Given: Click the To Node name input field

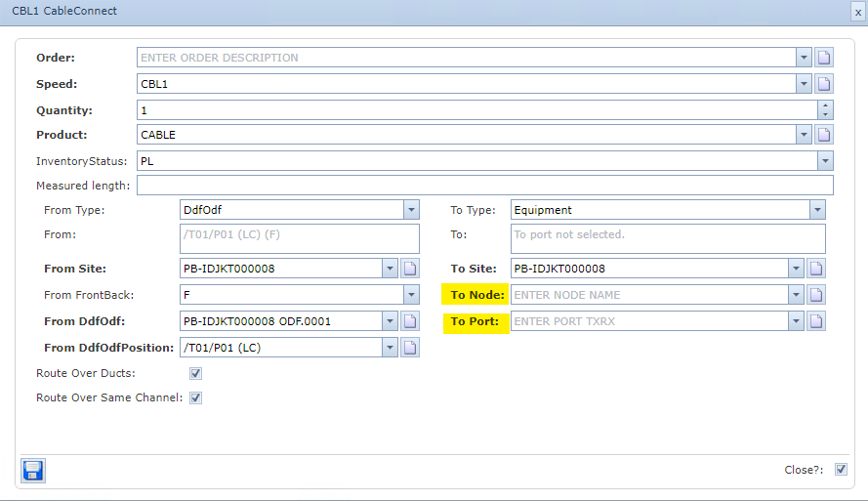Looking at the screenshot, I should coord(649,295).
